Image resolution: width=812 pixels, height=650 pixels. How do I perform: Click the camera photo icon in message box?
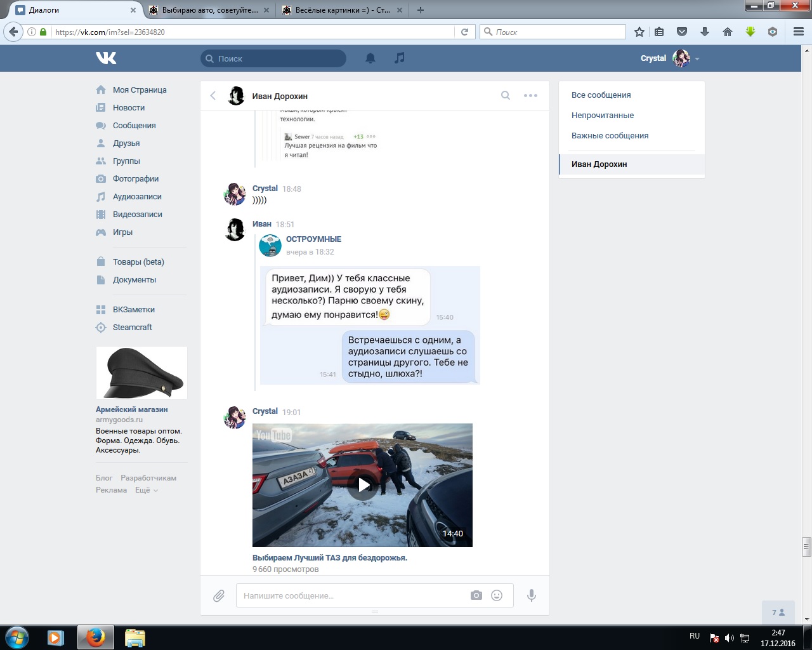pos(476,595)
